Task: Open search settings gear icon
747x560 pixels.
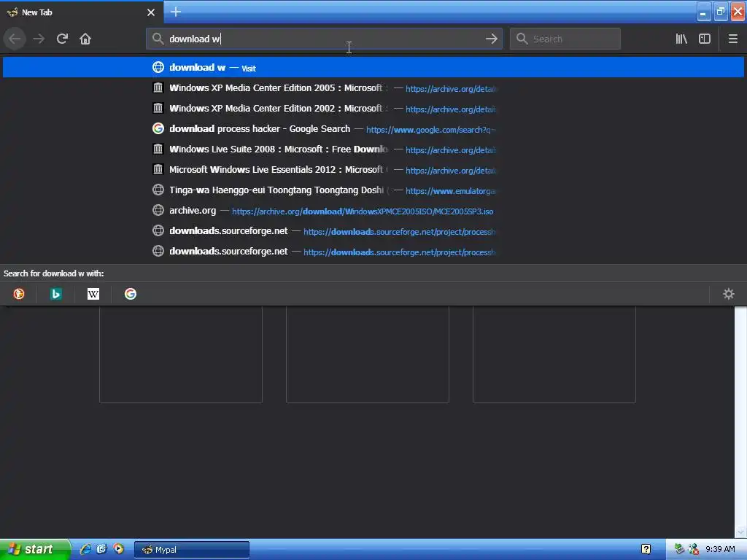Action: pyautogui.click(x=729, y=294)
